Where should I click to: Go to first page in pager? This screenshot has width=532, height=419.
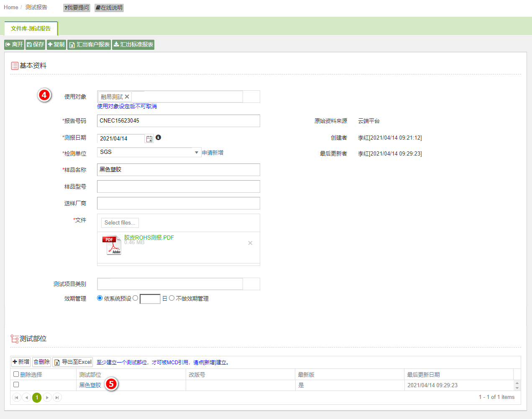click(x=16, y=397)
